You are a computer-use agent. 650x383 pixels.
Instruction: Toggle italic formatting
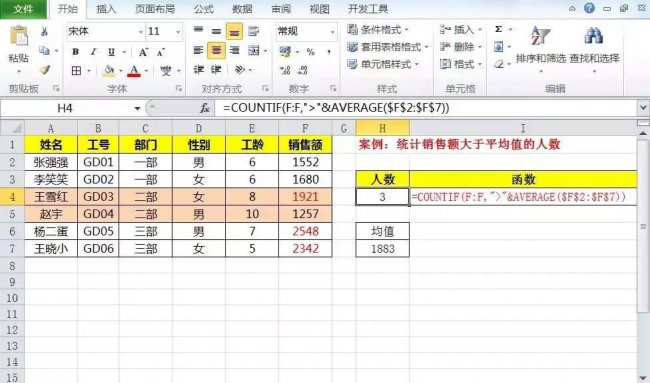click(93, 52)
